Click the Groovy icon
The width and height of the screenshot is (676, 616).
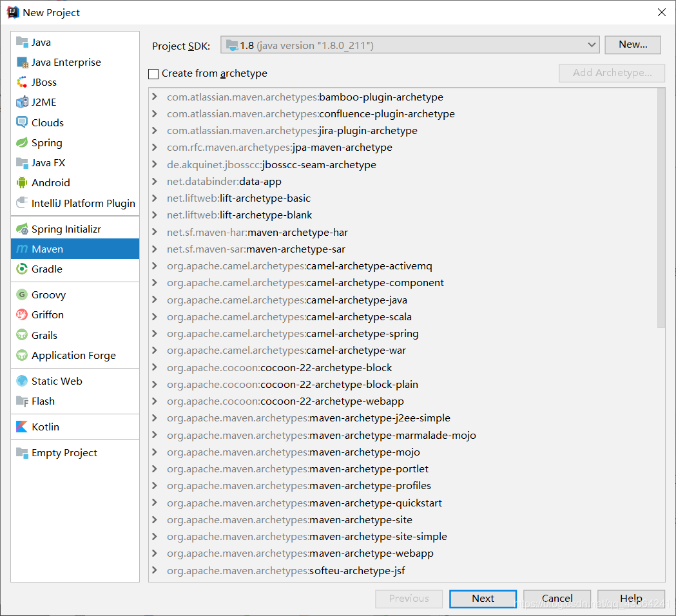pos(21,295)
